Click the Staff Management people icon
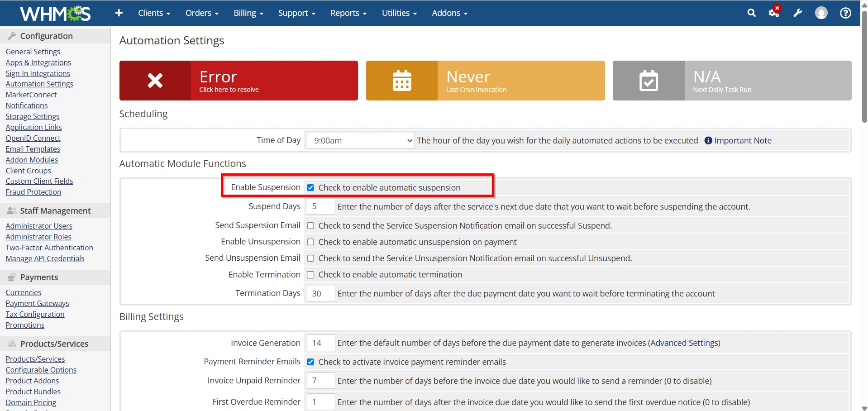 (12, 210)
